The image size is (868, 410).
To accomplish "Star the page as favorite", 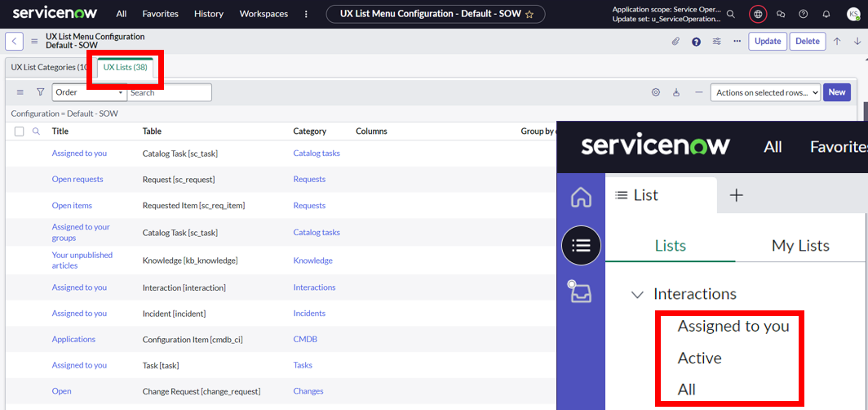I will [529, 15].
